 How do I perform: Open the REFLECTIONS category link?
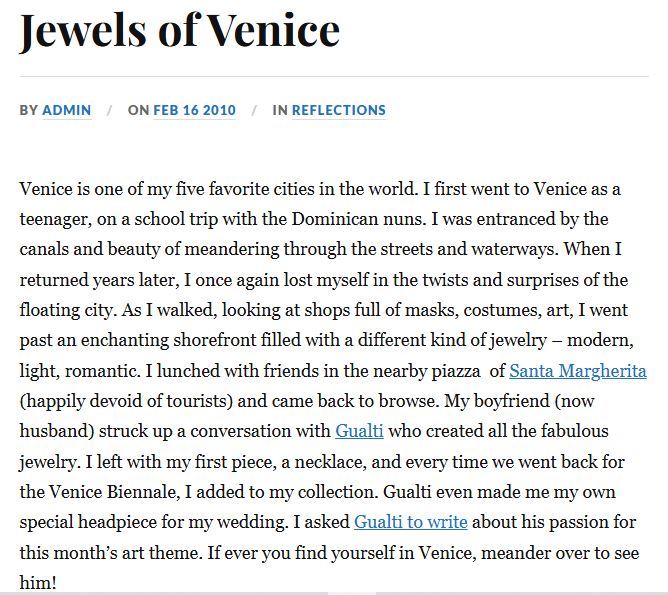point(338,111)
